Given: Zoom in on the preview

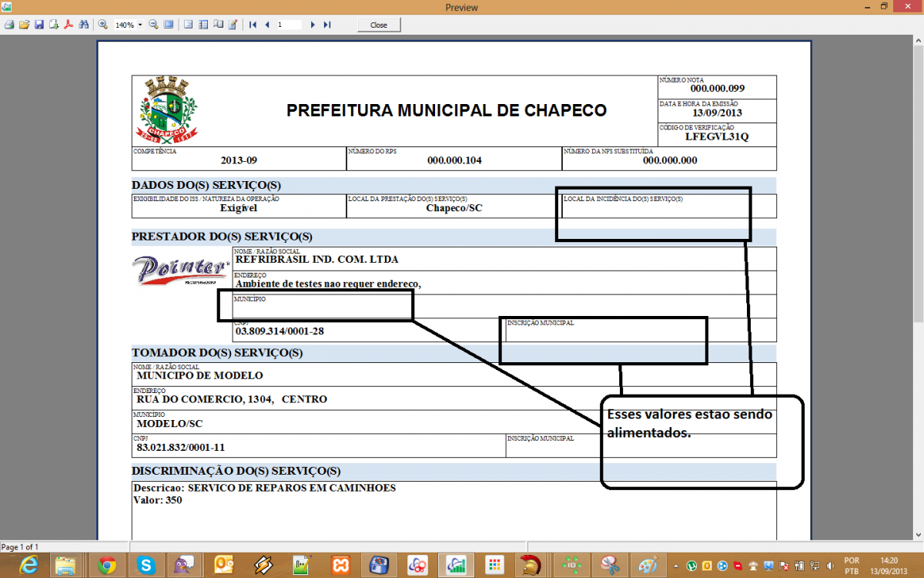Looking at the screenshot, I should pos(102,25).
